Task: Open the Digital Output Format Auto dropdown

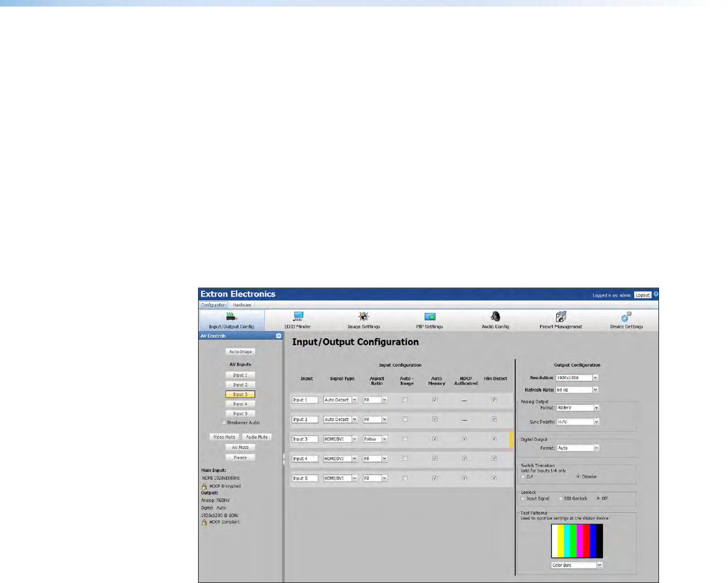Action: [578, 448]
